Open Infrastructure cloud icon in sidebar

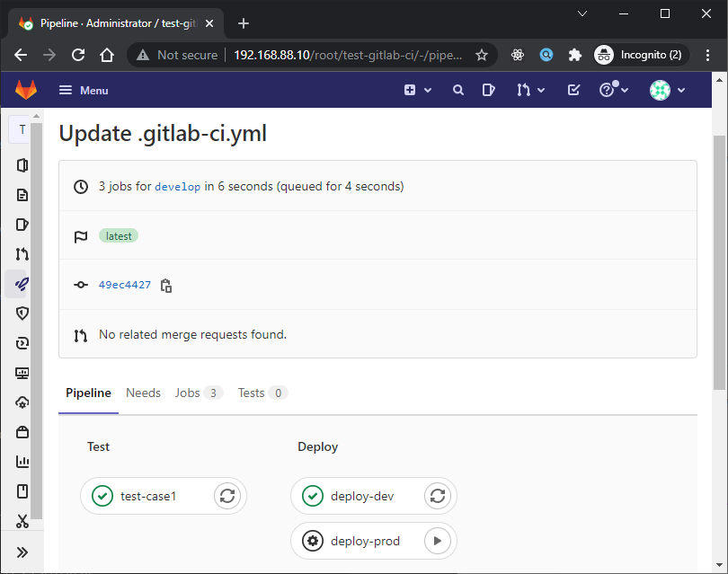pyautogui.click(x=22, y=402)
